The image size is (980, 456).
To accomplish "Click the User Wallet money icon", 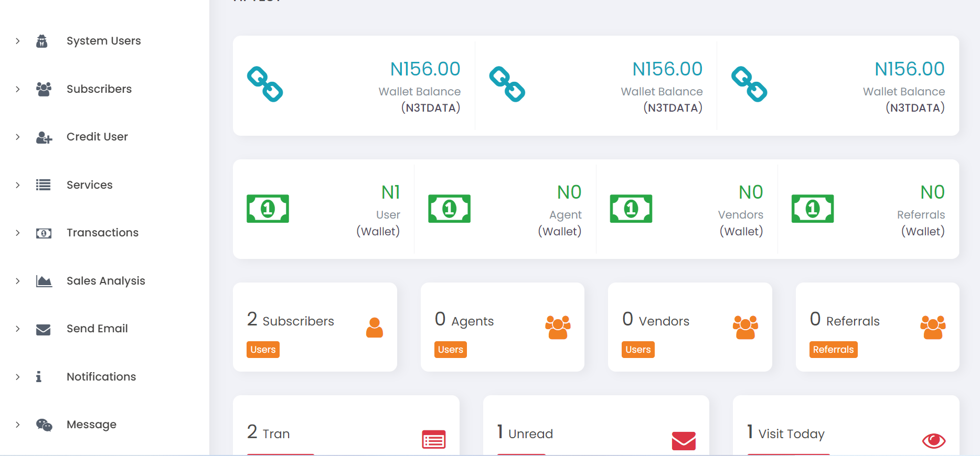I will [x=268, y=209].
